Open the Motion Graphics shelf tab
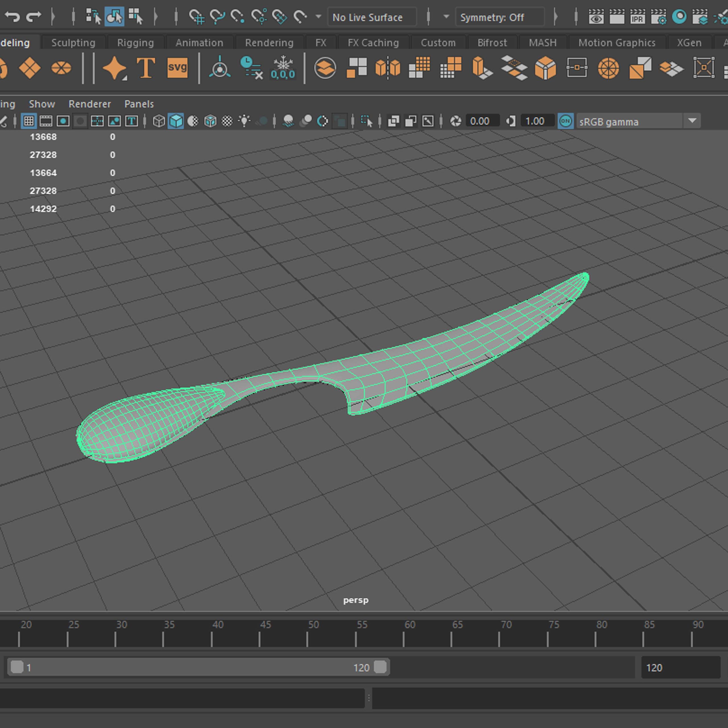 point(617,43)
